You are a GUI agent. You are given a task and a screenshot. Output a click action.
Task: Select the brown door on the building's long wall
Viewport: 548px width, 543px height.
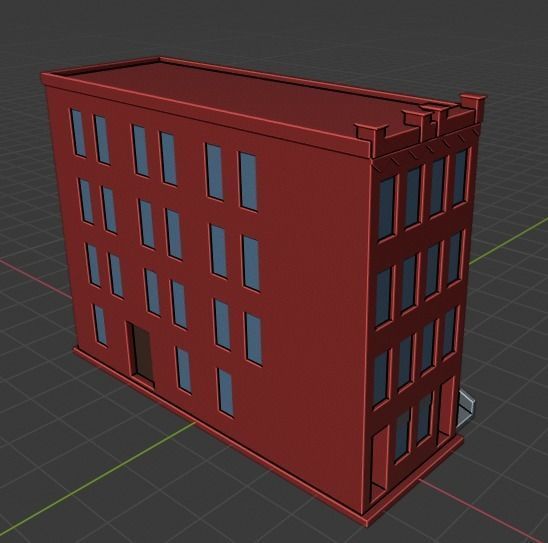[x=142, y=354]
